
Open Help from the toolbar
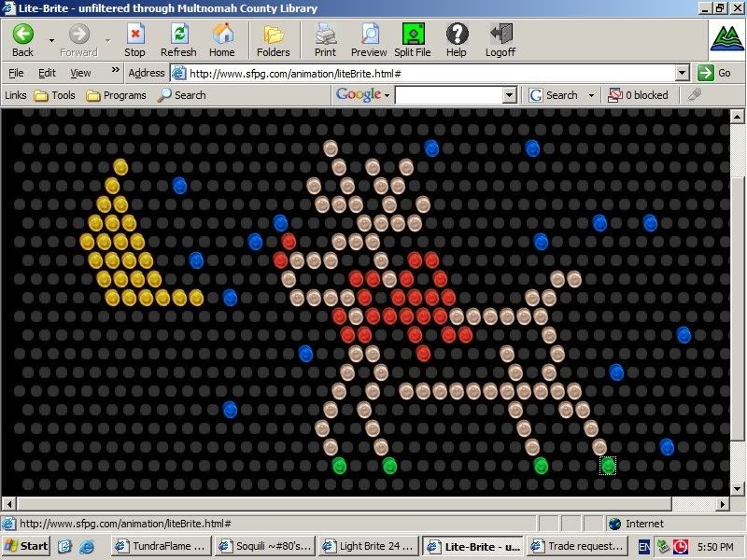tap(457, 40)
